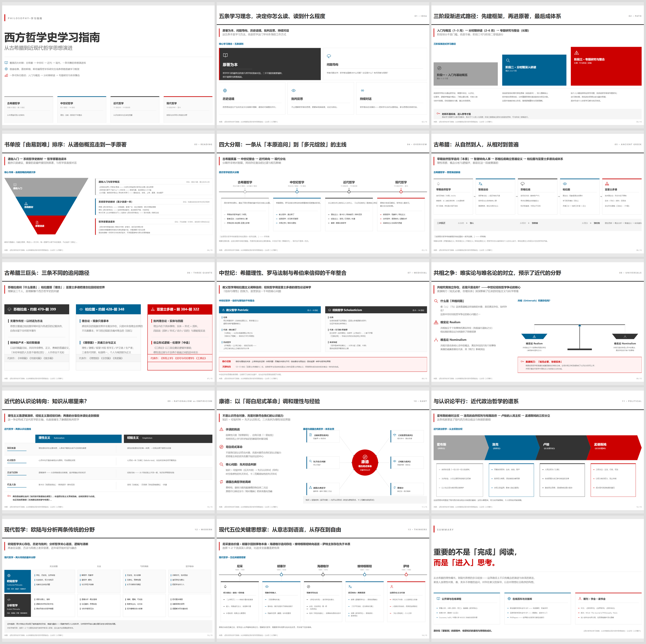Click the crown icon beside 经院哲学 Scholasticism
Image resolution: width=646 pixels, height=644 pixels.
(x=330, y=310)
